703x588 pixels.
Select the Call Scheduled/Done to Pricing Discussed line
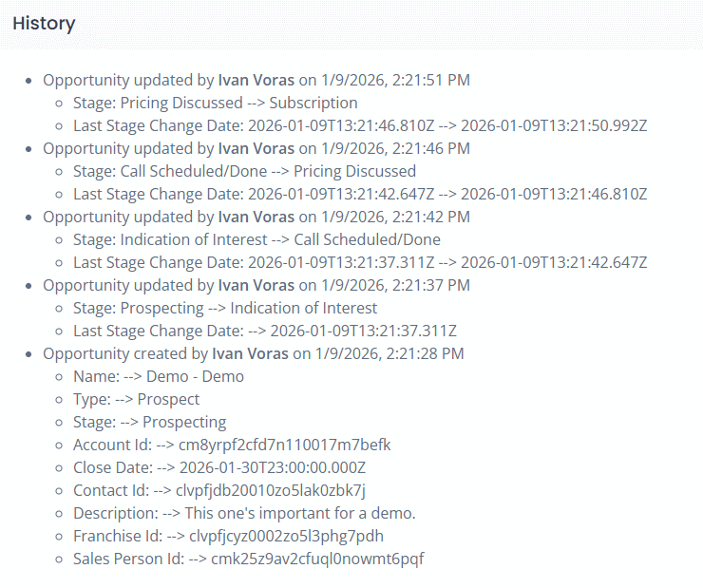click(244, 171)
